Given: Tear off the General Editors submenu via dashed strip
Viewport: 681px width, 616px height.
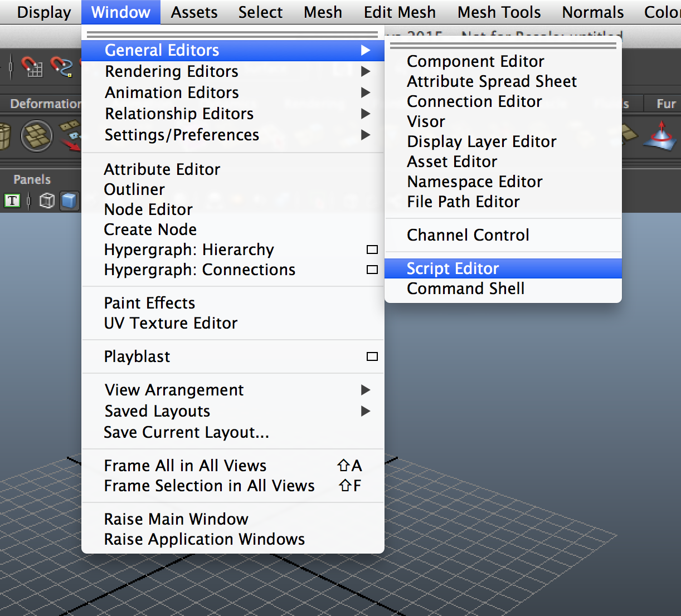Looking at the screenshot, I should click(503, 43).
